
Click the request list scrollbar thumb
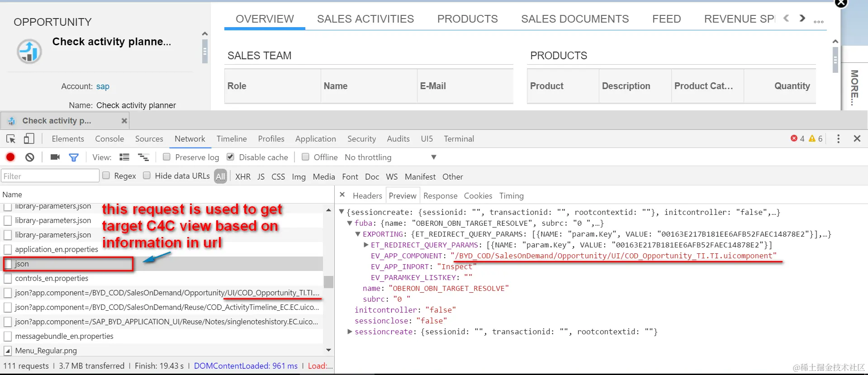coord(329,282)
